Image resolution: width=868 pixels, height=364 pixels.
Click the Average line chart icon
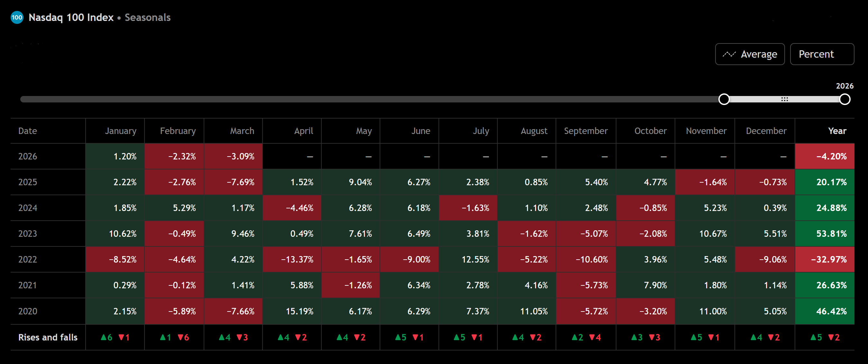[x=729, y=54]
